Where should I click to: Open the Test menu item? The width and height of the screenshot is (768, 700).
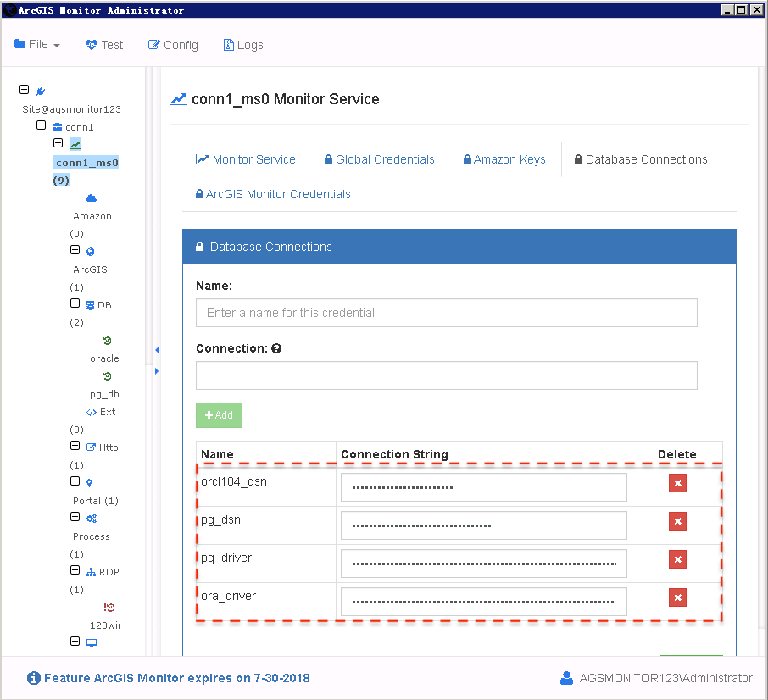103,45
